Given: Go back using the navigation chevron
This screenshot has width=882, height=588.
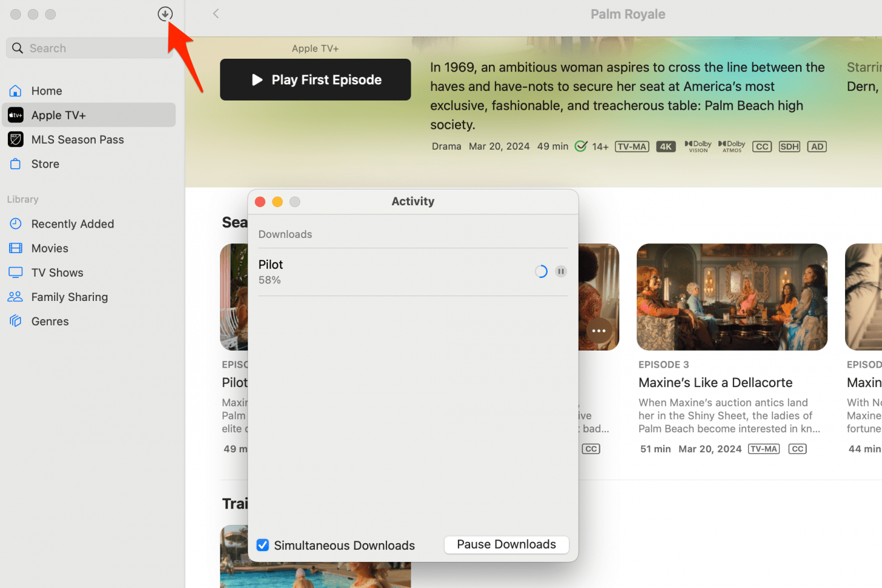Looking at the screenshot, I should (x=216, y=13).
